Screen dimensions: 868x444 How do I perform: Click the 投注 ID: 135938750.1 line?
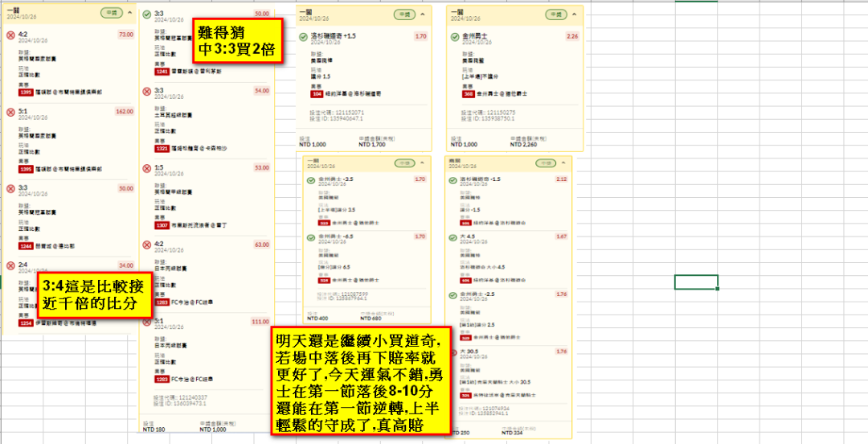click(489, 118)
